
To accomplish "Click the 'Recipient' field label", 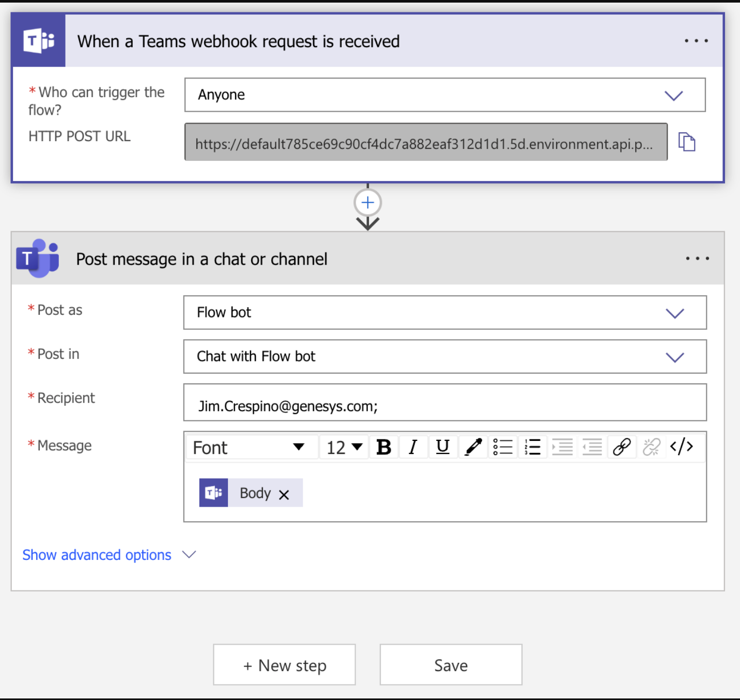I will point(66,398).
